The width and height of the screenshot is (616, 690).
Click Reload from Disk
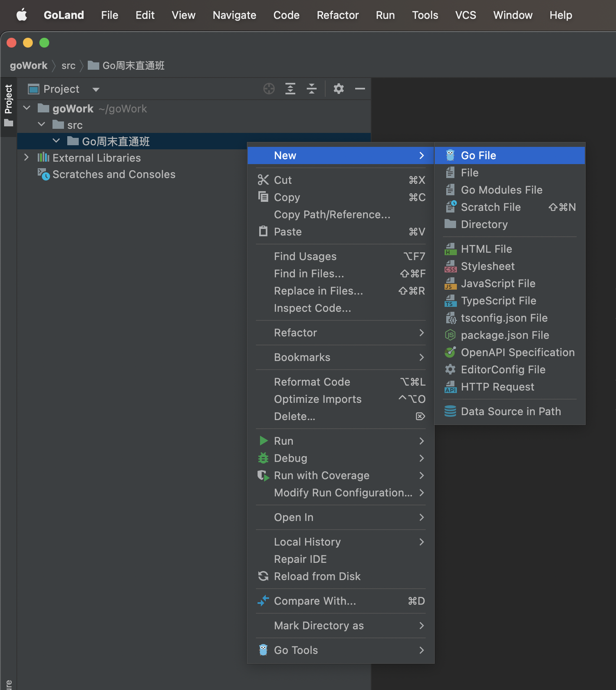[x=317, y=576]
